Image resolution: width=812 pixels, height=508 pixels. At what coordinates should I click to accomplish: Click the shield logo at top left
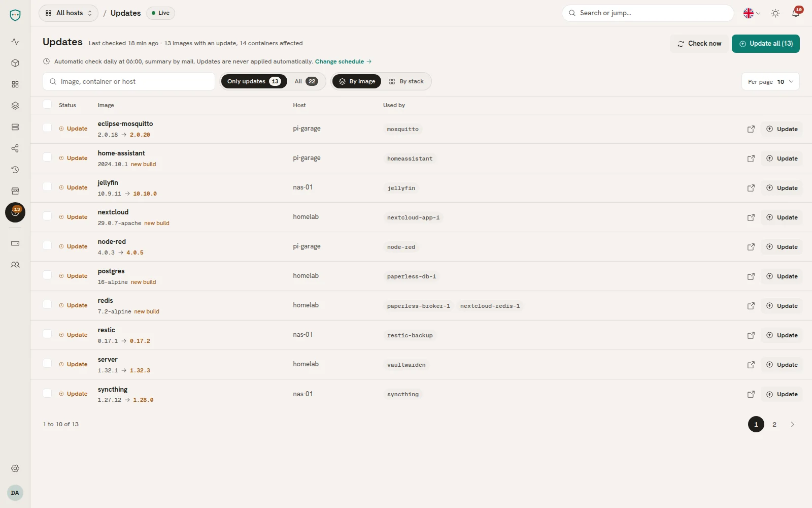click(x=15, y=15)
